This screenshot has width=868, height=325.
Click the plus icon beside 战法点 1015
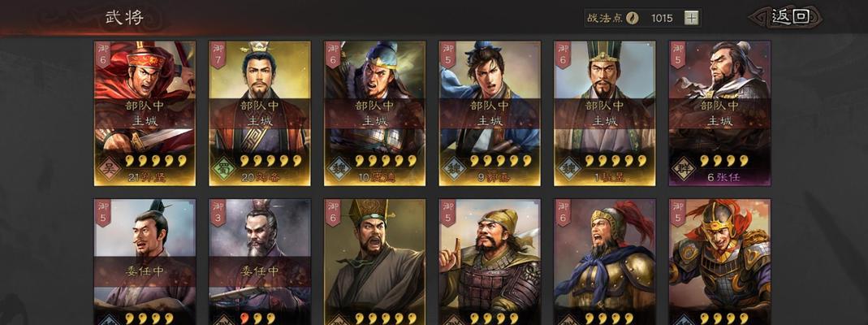(691, 18)
